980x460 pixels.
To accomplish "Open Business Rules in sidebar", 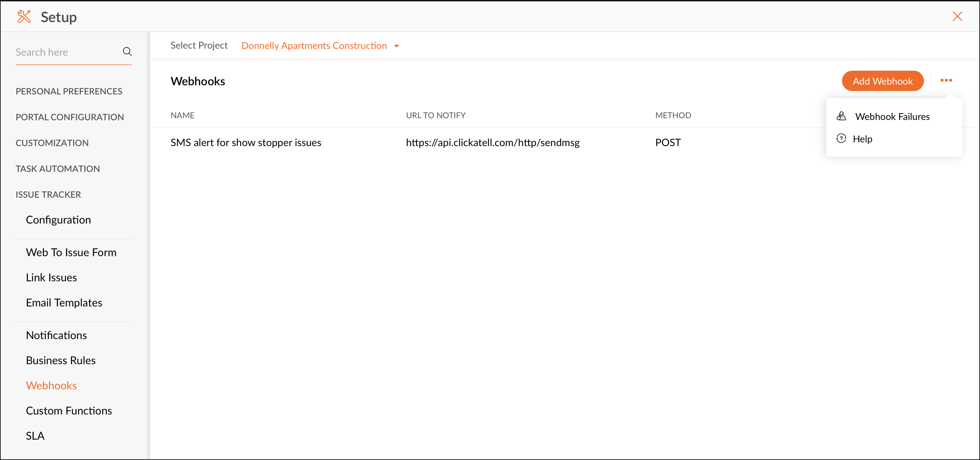I will 61,360.
